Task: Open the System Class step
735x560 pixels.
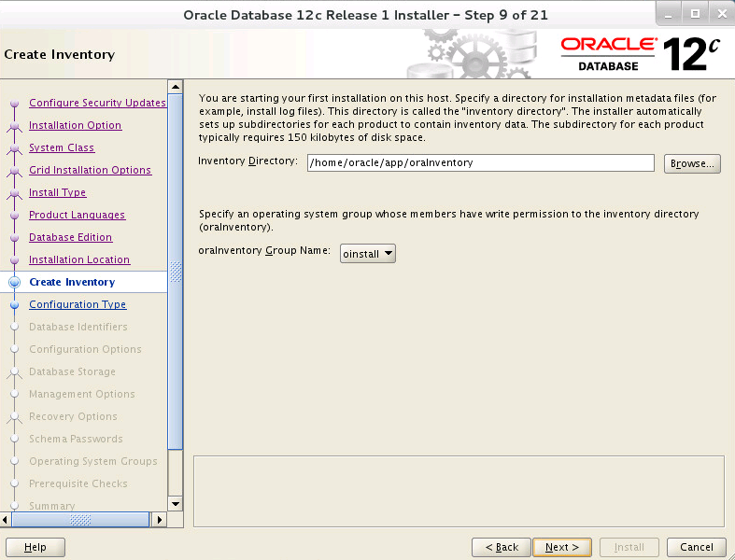Action: (62, 147)
